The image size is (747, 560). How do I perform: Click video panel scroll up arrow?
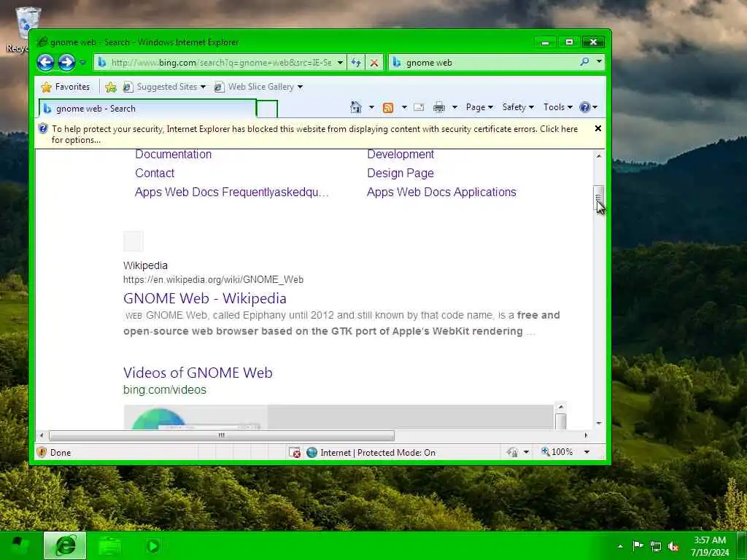point(561,407)
